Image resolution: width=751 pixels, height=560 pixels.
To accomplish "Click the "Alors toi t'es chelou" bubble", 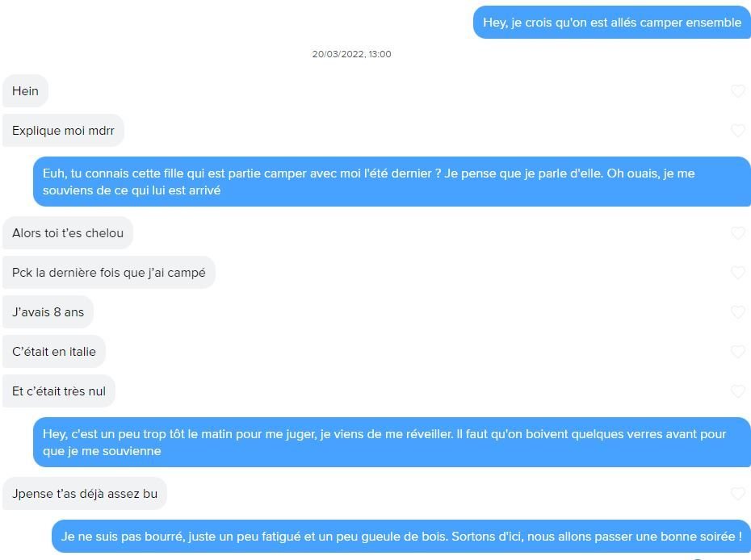I will click(68, 233).
